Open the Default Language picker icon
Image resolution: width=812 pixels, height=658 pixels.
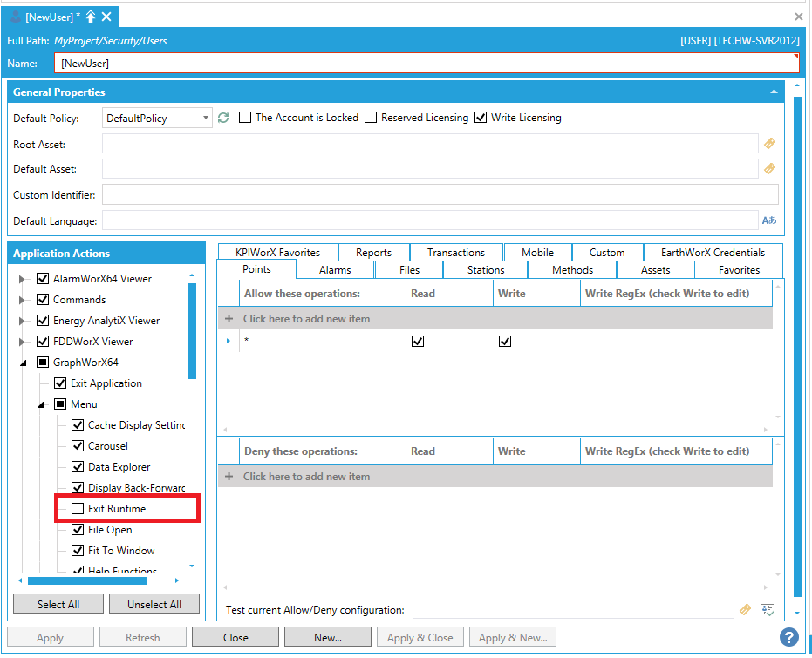(x=769, y=220)
